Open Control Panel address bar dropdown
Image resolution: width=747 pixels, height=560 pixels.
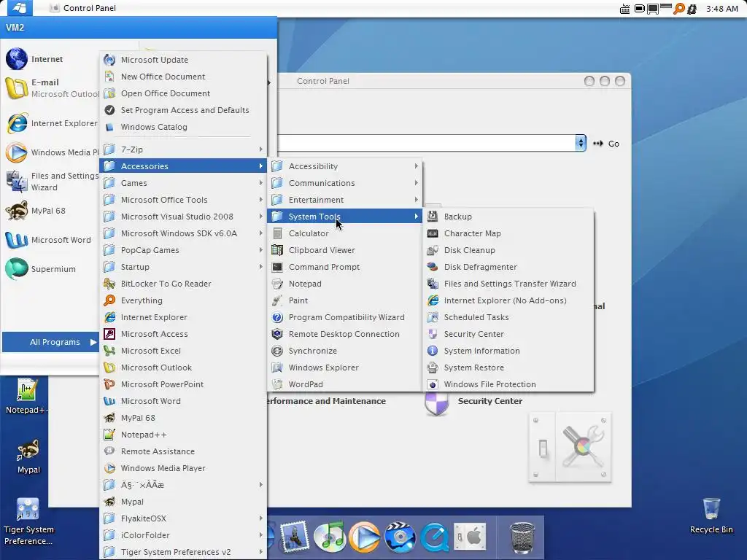[x=580, y=143]
